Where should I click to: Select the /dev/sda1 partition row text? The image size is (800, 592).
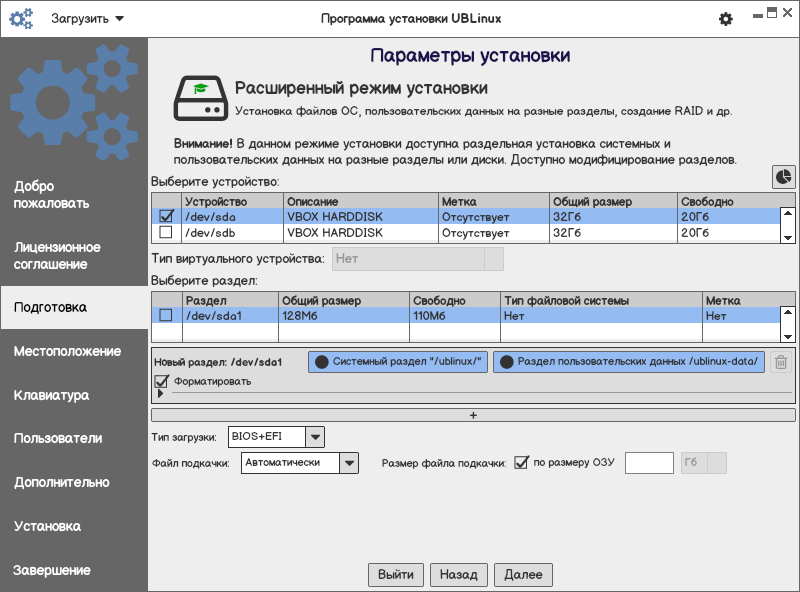[213, 316]
